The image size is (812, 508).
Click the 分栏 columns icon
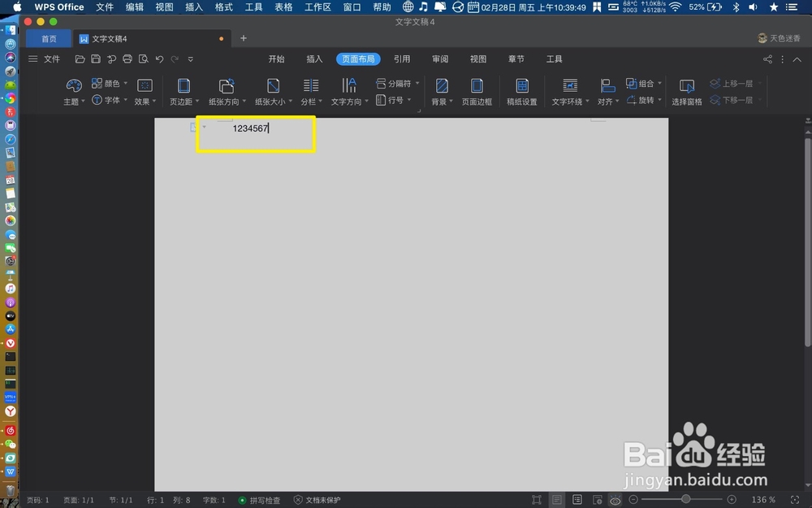(311, 86)
